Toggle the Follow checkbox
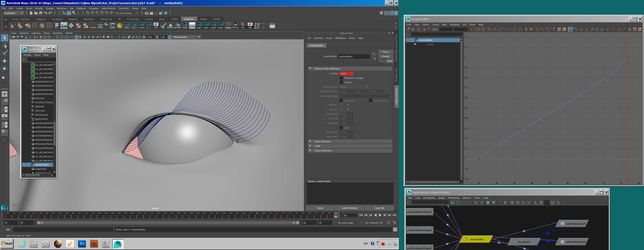Screen dimensions: 644x250 click(x=341, y=82)
